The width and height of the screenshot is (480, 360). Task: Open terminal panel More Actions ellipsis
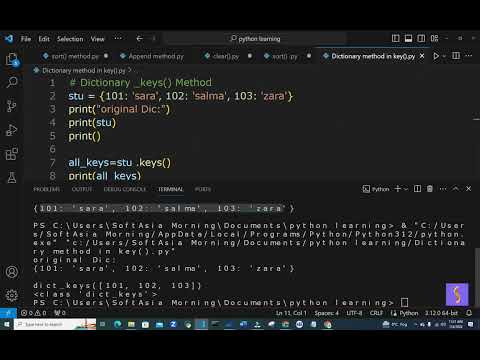(443, 189)
